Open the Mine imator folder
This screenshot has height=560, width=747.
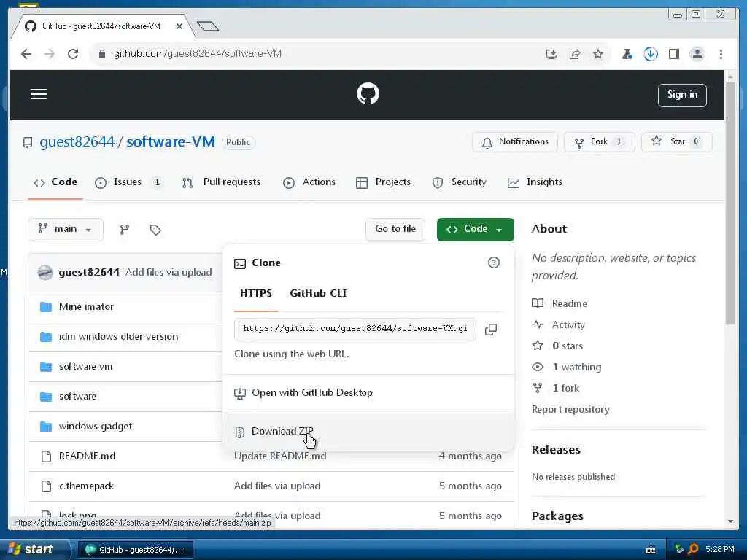(x=86, y=307)
